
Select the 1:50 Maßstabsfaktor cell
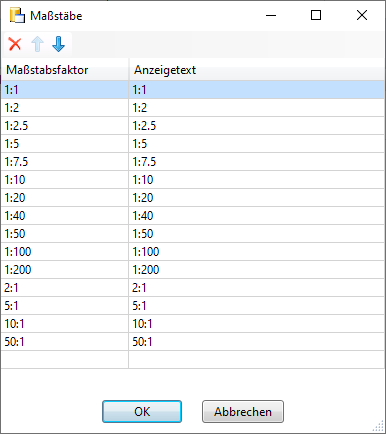[x=65, y=234]
